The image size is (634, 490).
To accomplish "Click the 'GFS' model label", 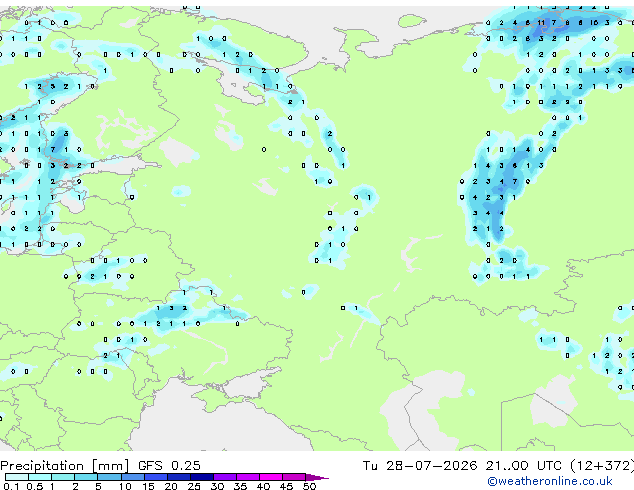I will pyautogui.click(x=150, y=465).
